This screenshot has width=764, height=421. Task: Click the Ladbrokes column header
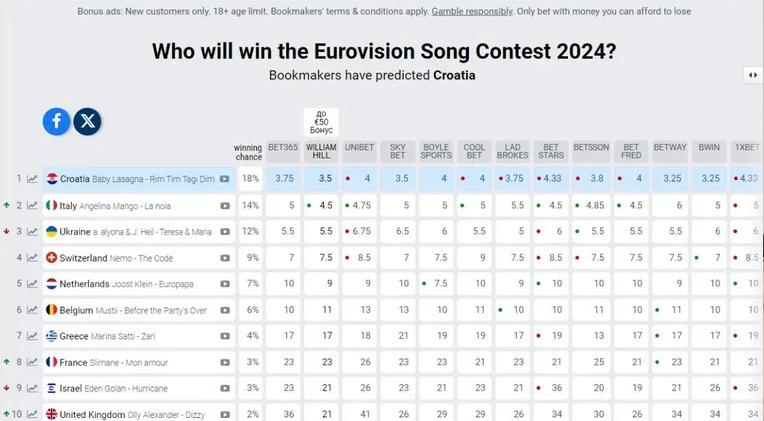[x=513, y=151]
